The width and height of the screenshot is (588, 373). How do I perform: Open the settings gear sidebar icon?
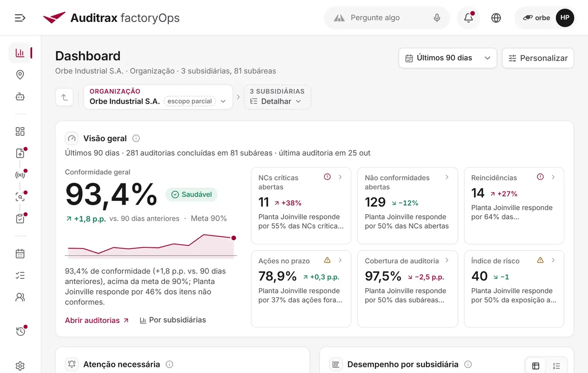[20, 366]
